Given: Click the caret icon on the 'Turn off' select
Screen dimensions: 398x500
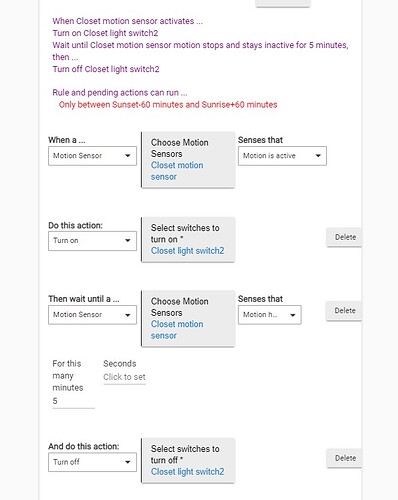Looking at the screenshot, I should (x=128, y=462).
